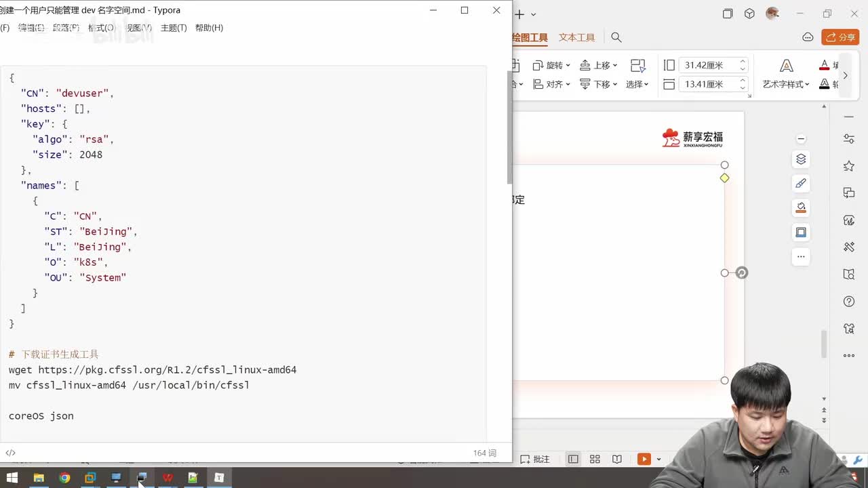This screenshot has width=868, height=488.
Task: Open Google Chrome from taskbar
Action: click(x=64, y=478)
